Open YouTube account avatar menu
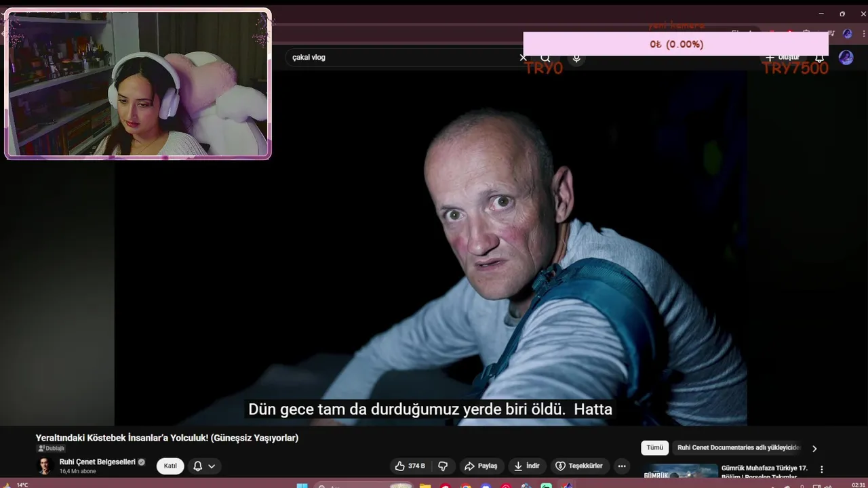The width and height of the screenshot is (868, 488). tap(846, 58)
